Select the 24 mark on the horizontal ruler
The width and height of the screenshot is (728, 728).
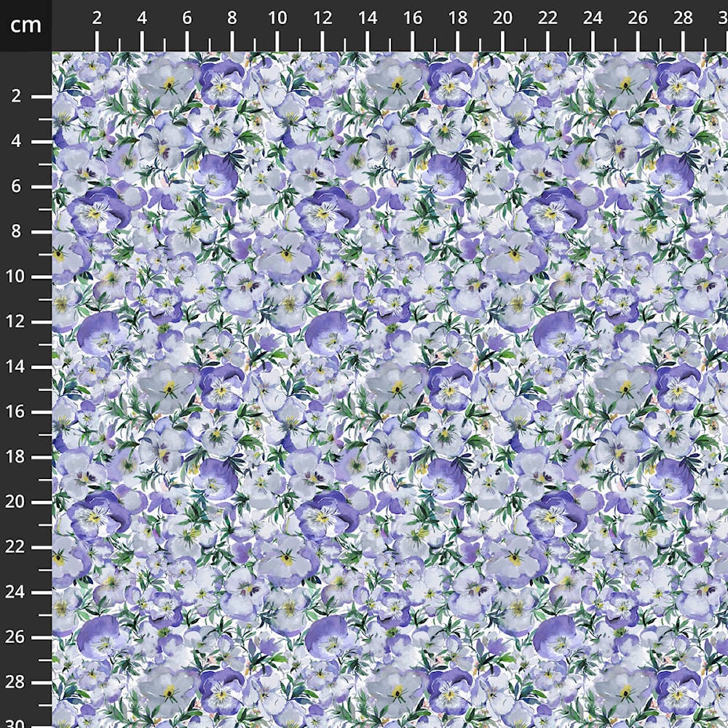(593, 19)
